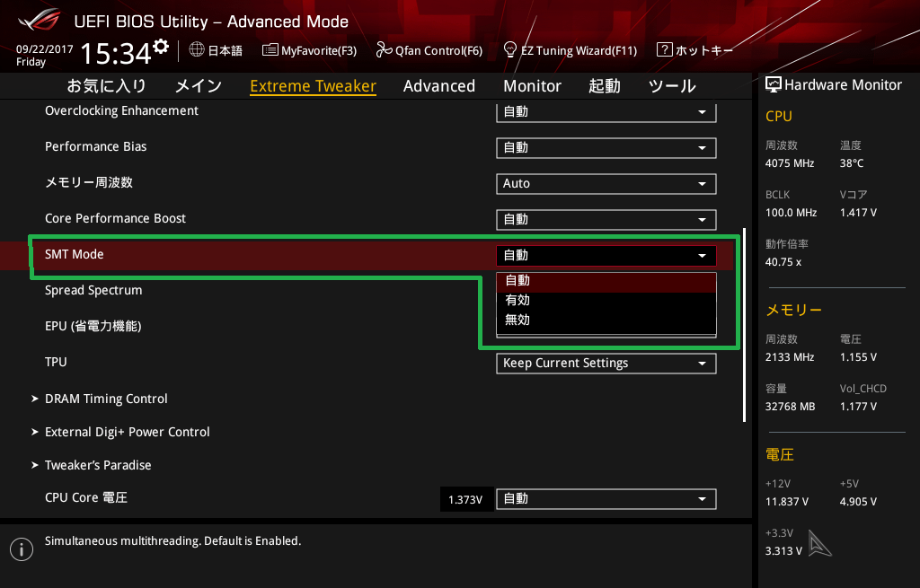Click the 09/22/2017 date text
Viewport: 920px width, 588px height.
pyautogui.click(x=45, y=49)
